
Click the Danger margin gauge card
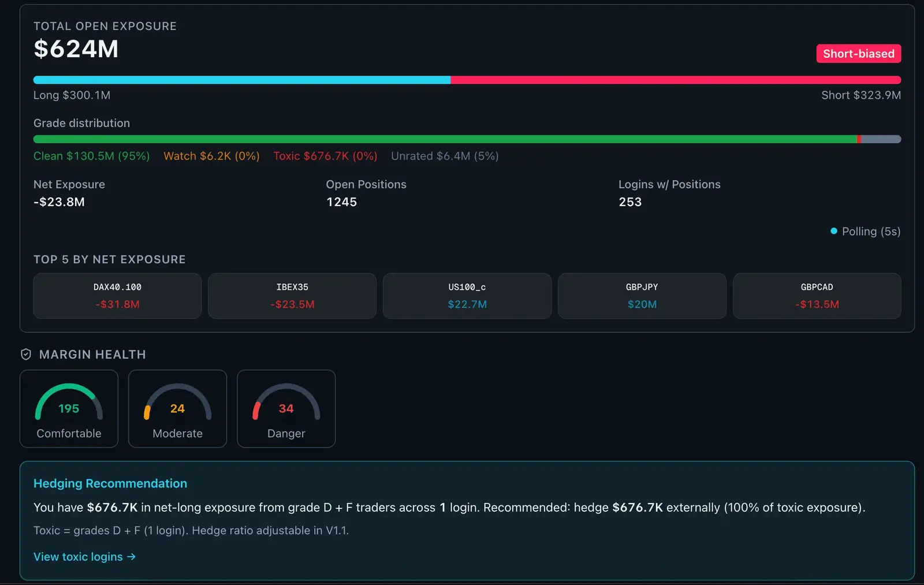286,409
